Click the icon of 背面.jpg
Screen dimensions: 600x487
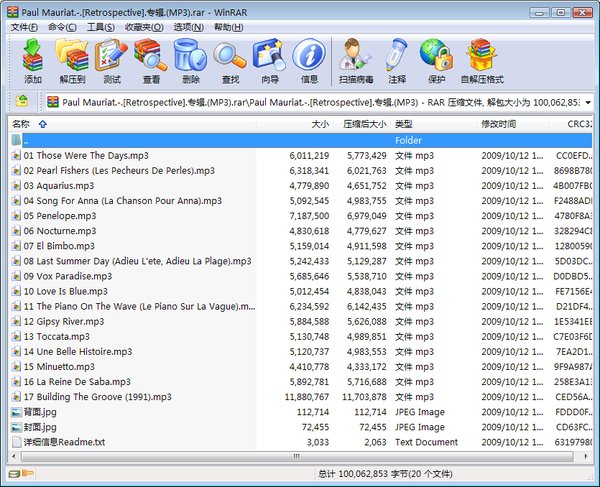coord(16,412)
